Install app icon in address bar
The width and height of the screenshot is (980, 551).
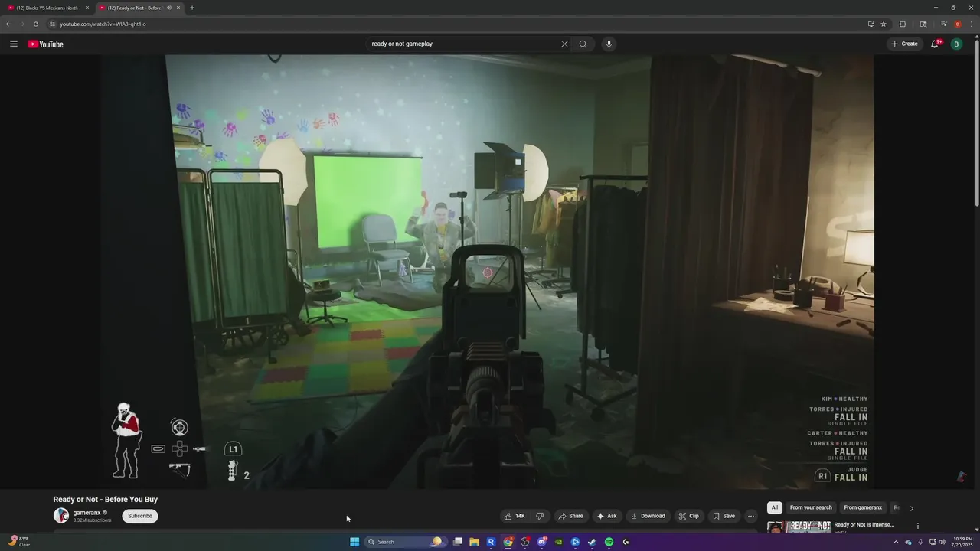tap(871, 24)
